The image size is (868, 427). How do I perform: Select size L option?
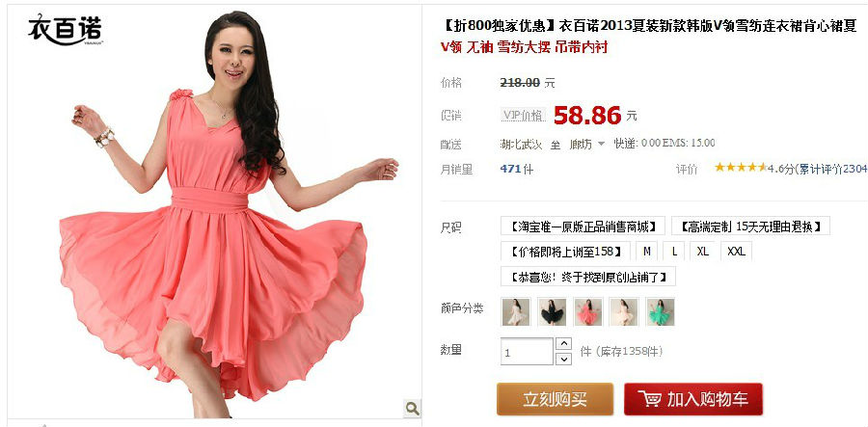coord(674,252)
